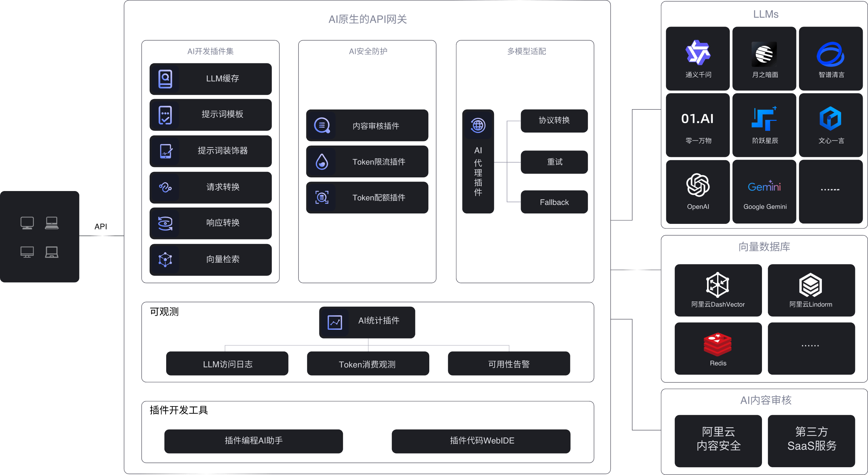Click the 文心一言 logo

coord(830,119)
